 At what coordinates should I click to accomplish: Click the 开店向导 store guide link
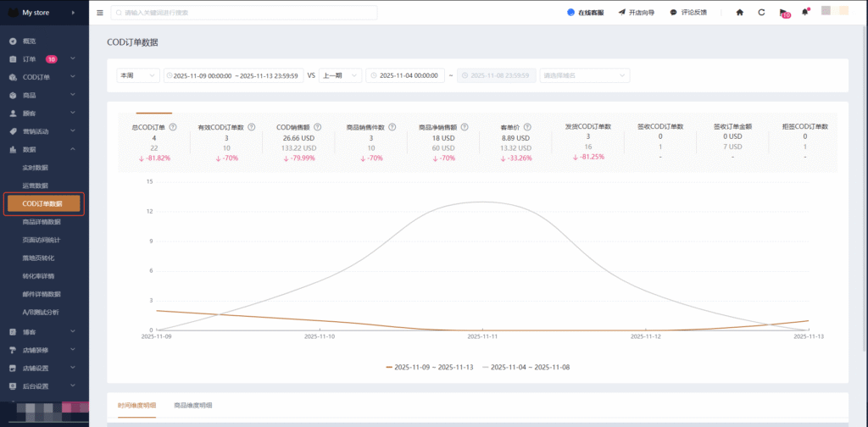coord(637,13)
